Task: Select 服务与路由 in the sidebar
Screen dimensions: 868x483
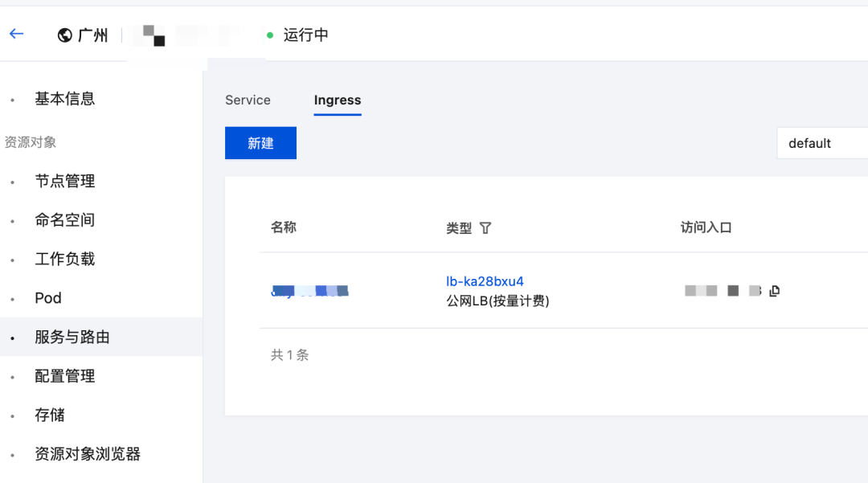Action: [72, 337]
